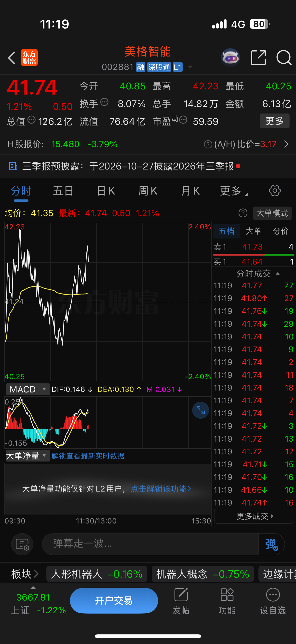Viewport: 296px width, 644px height.
Task: Open the search magnifier icon
Action: pyautogui.click(x=284, y=58)
